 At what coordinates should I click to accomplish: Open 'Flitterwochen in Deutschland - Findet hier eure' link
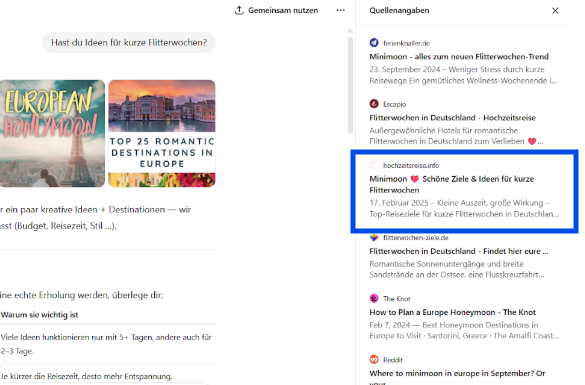click(459, 251)
